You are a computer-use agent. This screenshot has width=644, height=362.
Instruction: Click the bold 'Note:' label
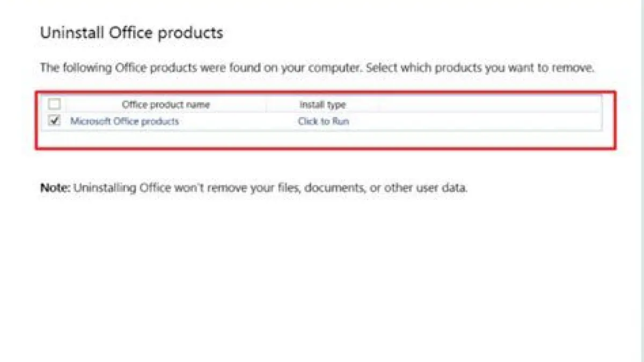[x=55, y=189]
